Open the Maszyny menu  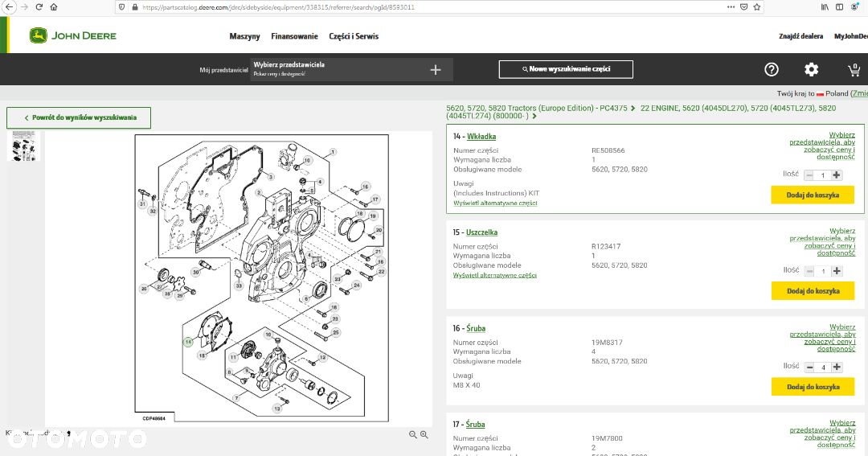(244, 36)
